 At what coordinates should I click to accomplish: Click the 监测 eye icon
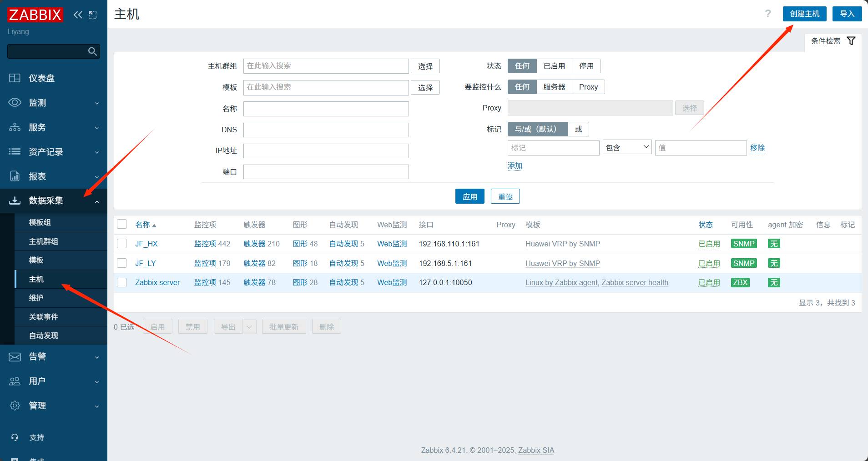click(x=15, y=103)
